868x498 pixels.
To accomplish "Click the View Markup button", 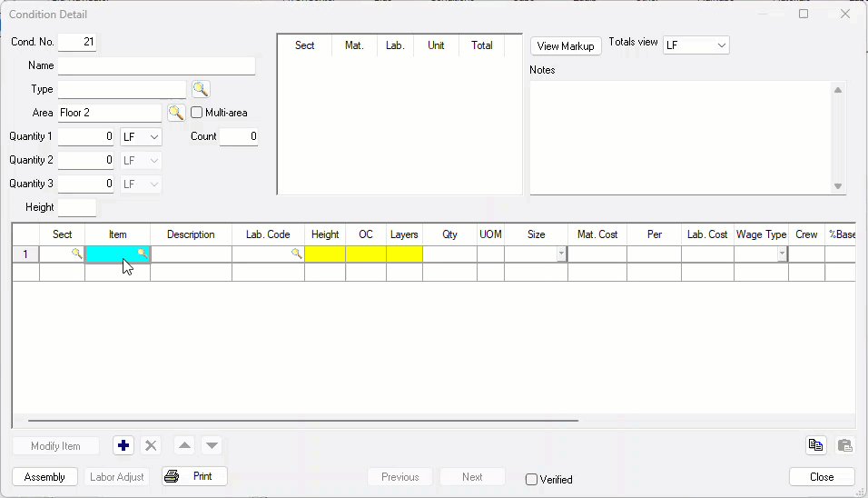I will tap(566, 46).
